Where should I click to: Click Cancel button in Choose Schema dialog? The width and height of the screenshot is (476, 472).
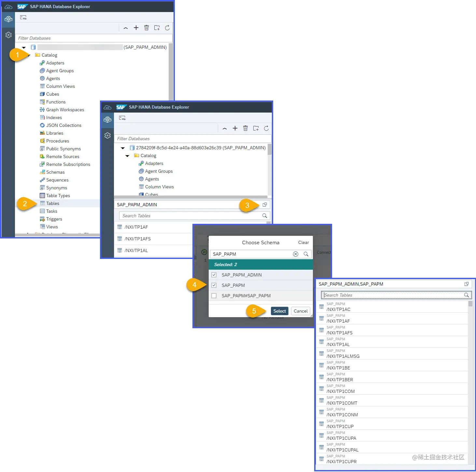click(x=301, y=311)
